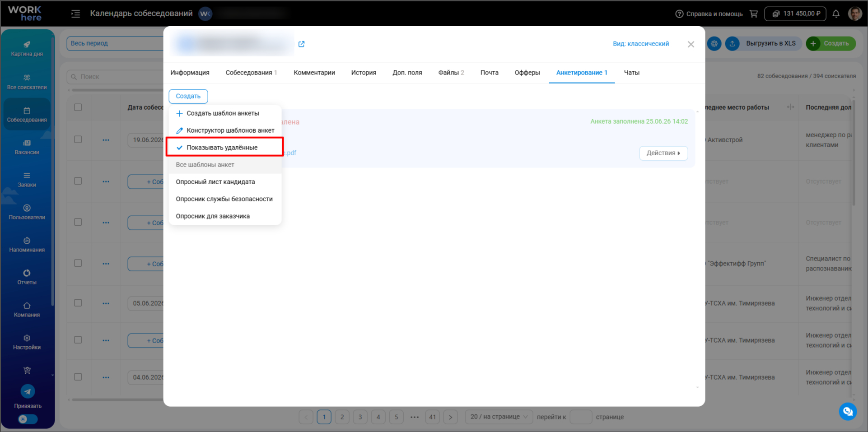Switch to Собеседования tab in modal
The width and height of the screenshot is (868, 432).
[x=251, y=73]
